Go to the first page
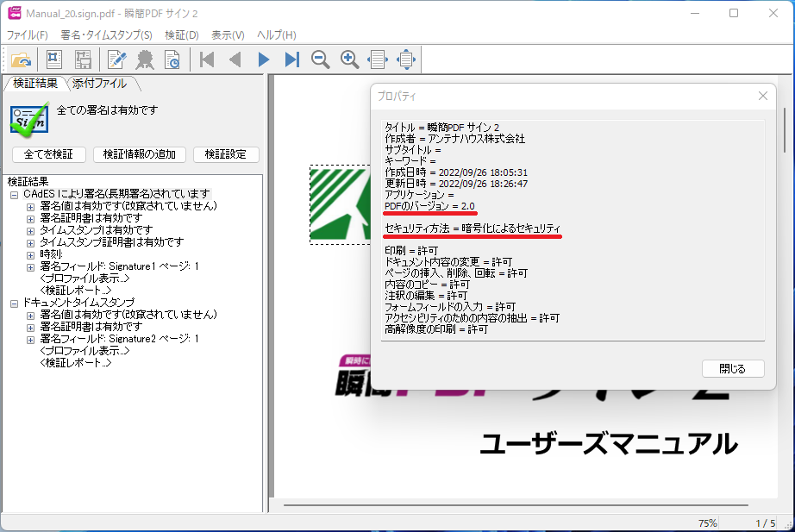The width and height of the screenshot is (795, 532). point(207,59)
